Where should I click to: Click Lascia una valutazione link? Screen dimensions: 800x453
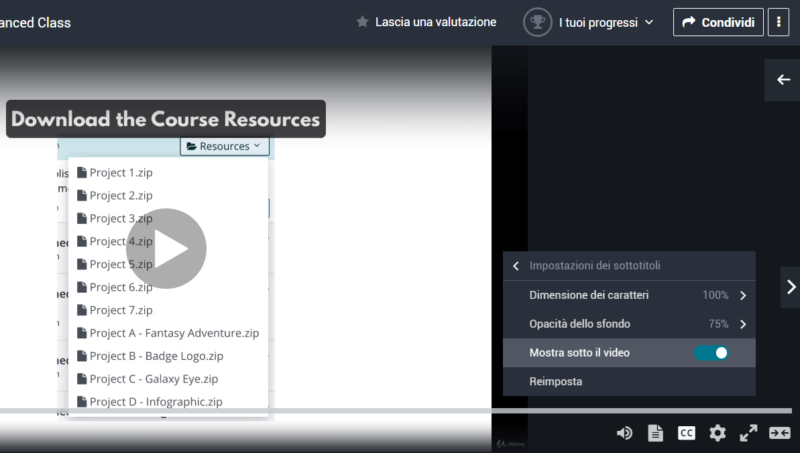[x=426, y=22]
